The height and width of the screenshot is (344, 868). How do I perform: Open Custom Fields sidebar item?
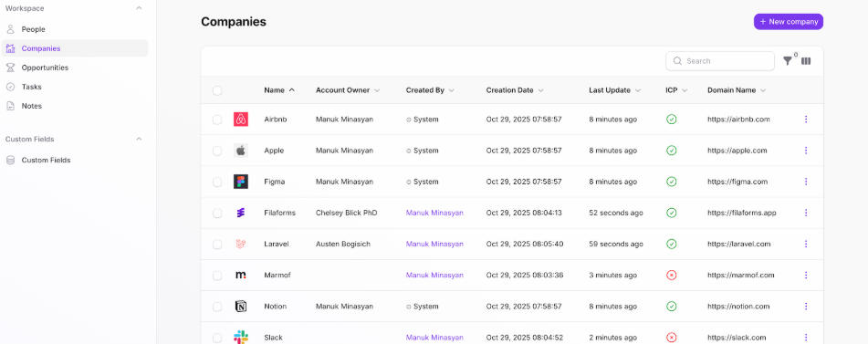click(75, 161)
